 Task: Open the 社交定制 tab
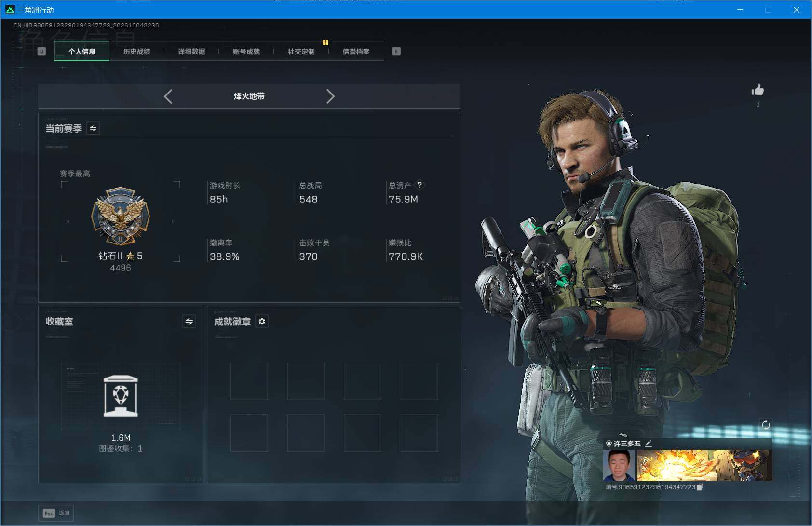[301, 52]
